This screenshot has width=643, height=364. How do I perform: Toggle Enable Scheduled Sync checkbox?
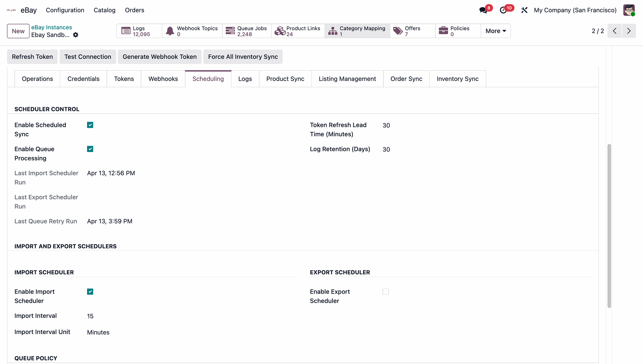pos(90,125)
